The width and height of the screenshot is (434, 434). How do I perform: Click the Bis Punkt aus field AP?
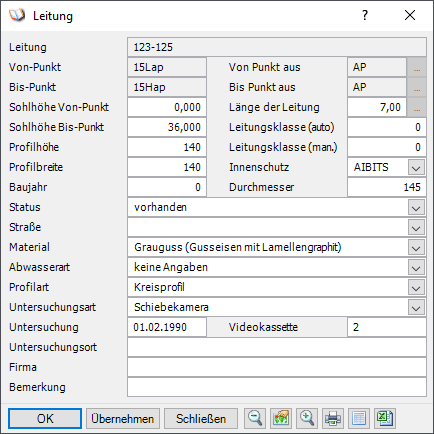tap(377, 87)
